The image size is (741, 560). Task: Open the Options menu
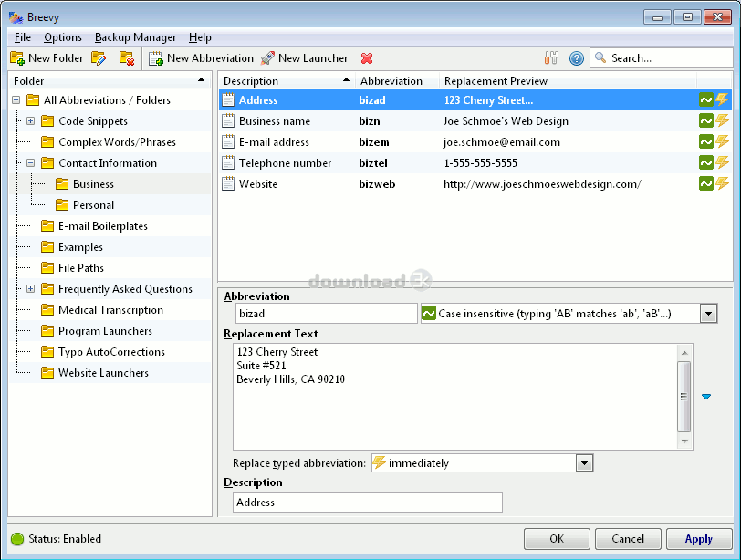point(63,37)
